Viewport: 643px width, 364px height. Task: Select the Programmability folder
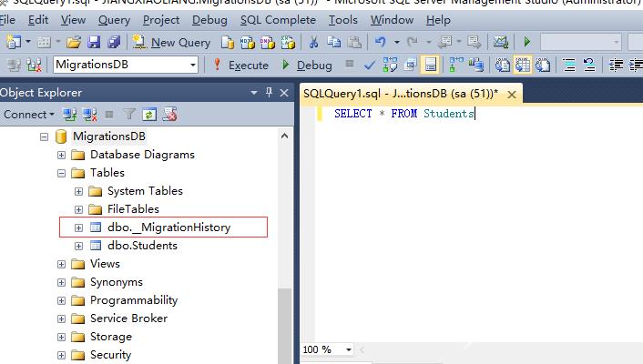(x=134, y=300)
